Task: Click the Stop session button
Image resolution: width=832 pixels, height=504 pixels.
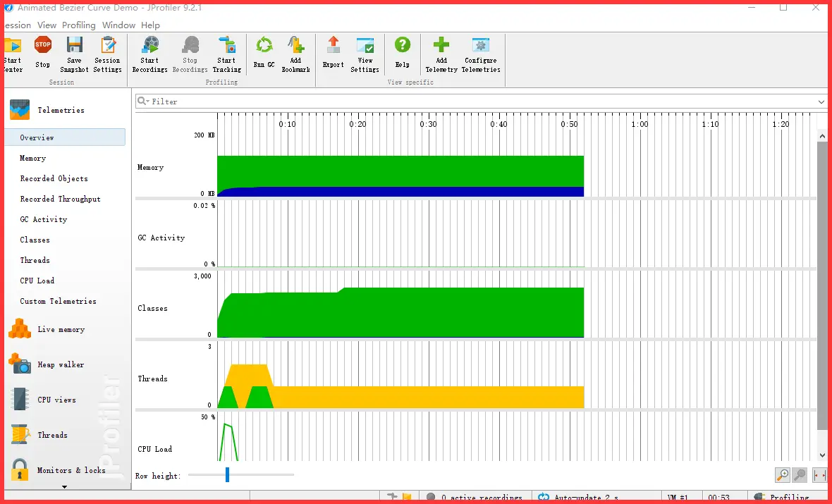Action: (x=42, y=52)
